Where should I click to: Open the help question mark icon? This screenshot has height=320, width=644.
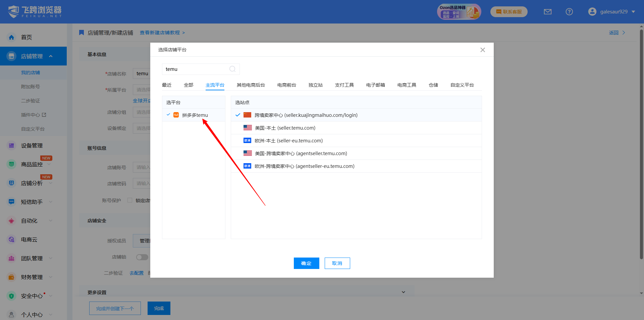[569, 12]
